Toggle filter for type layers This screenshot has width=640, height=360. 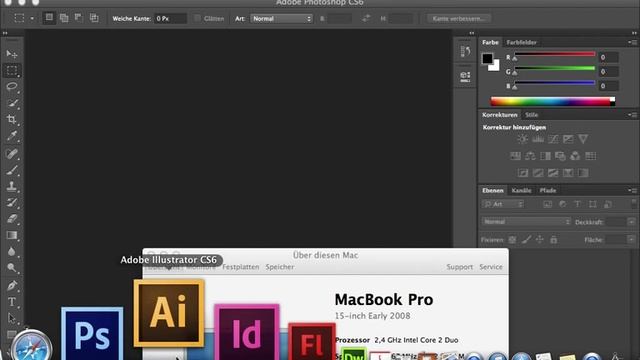pos(578,204)
